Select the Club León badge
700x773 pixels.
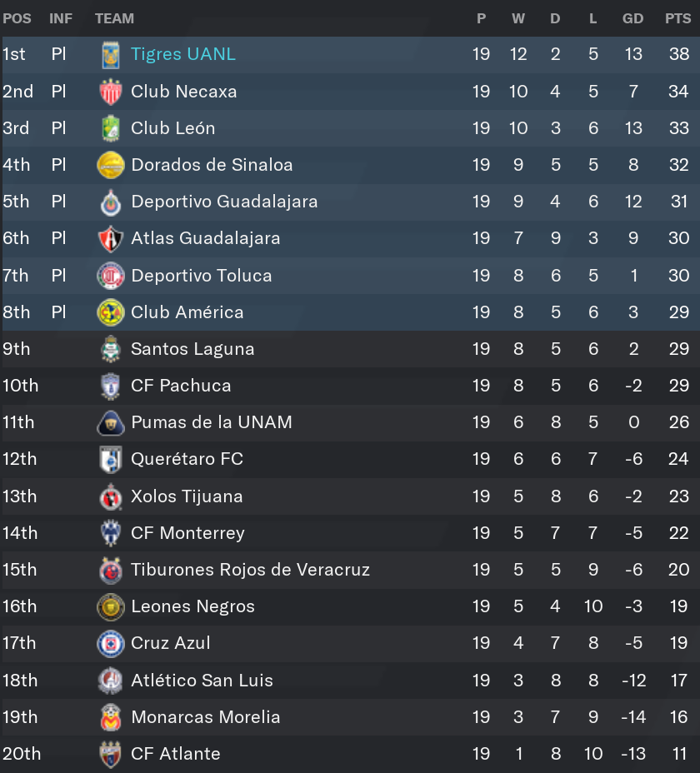(111, 128)
